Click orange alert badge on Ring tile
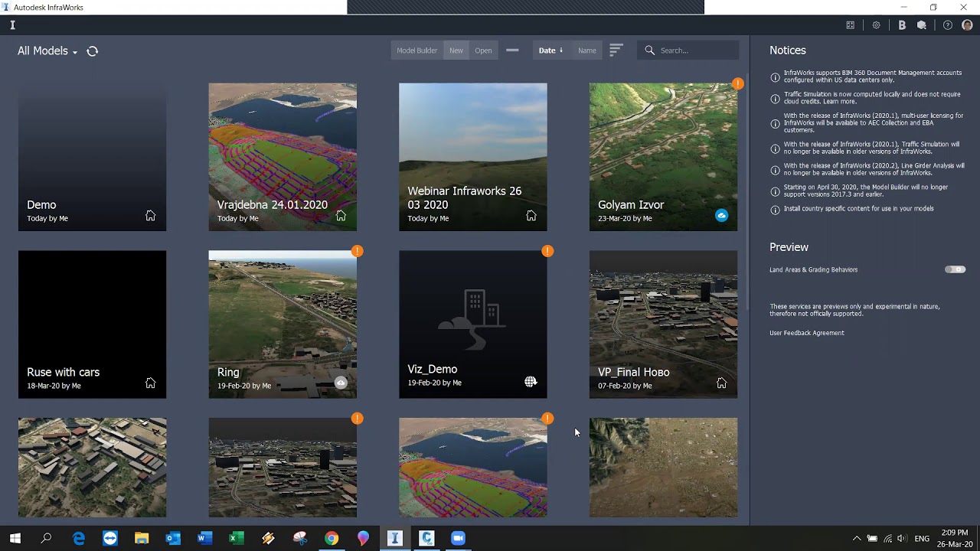The image size is (980, 551). [357, 251]
